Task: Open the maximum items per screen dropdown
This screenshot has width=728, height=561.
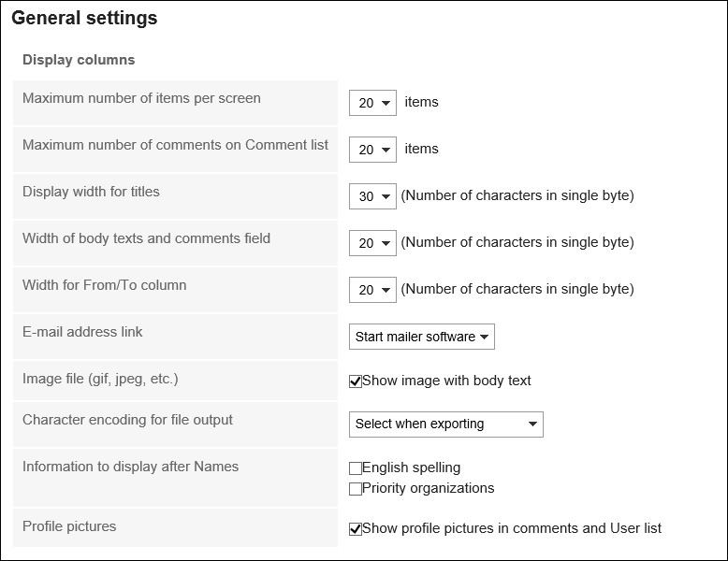Action: pyautogui.click(x=372, y=103)
